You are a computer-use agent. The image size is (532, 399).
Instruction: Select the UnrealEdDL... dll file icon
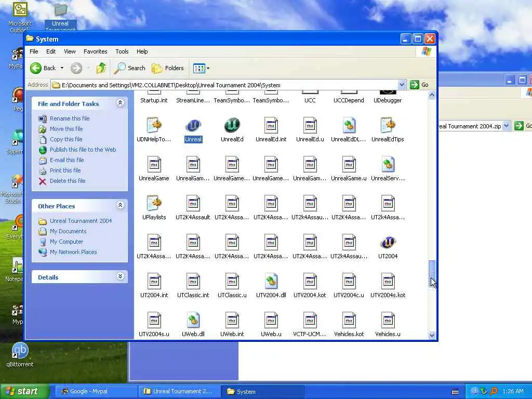click(349, 126)
